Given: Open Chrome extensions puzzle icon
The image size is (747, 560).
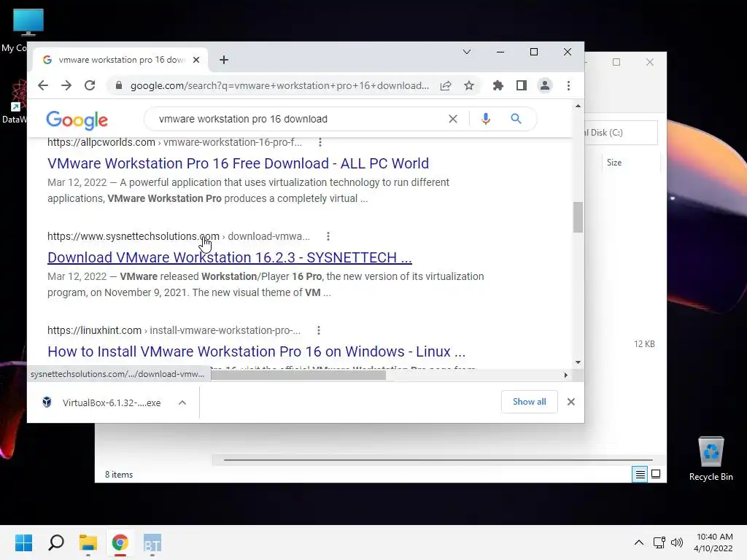Looking at the screenshot, I should pos(498,86).
